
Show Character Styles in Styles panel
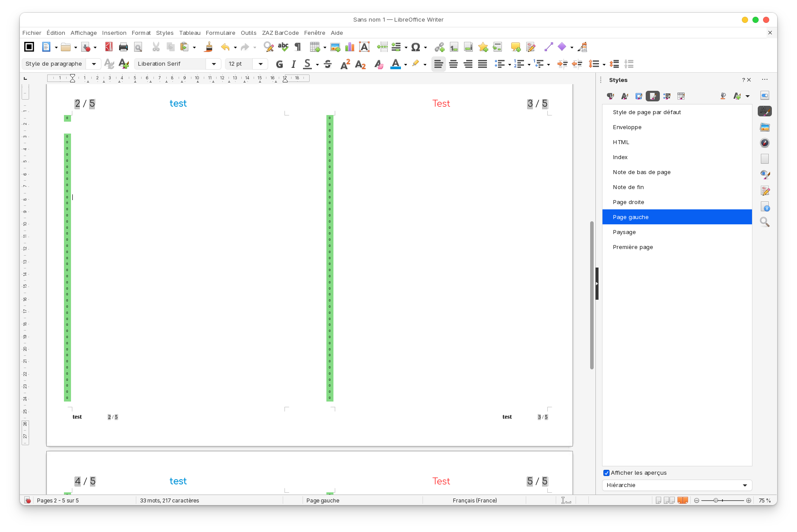[x=625, y=96]
